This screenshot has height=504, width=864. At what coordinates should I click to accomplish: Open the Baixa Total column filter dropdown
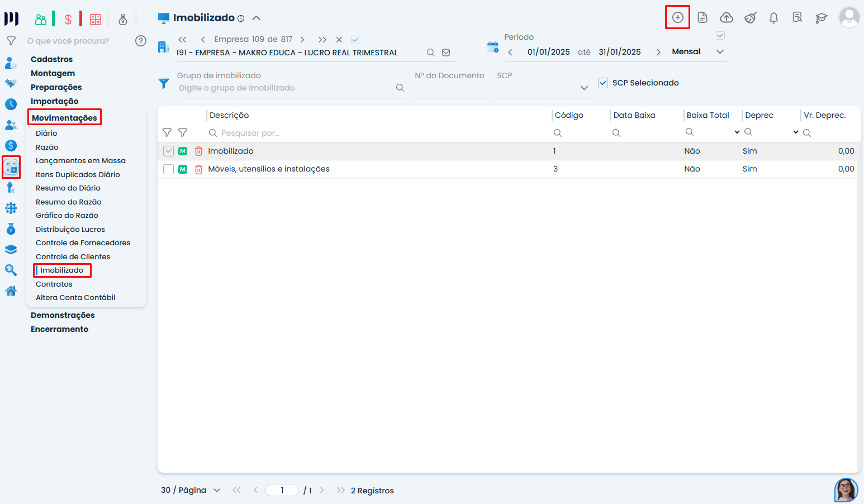(x=737, y=132)
